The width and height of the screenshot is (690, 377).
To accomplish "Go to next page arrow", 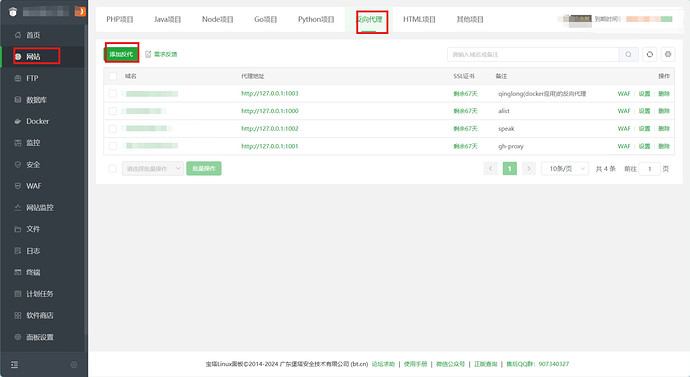I will (x=529, y=168).
